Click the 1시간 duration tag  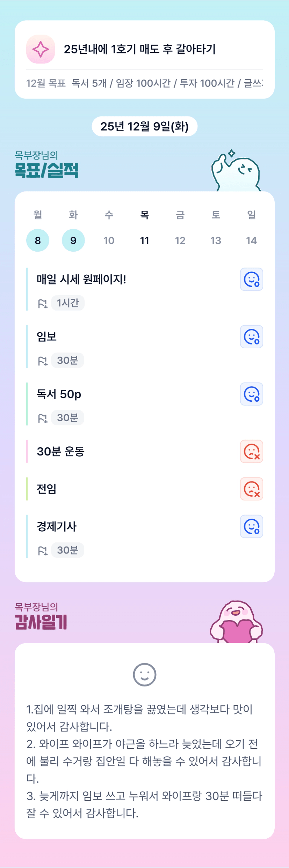coord(68,303)
